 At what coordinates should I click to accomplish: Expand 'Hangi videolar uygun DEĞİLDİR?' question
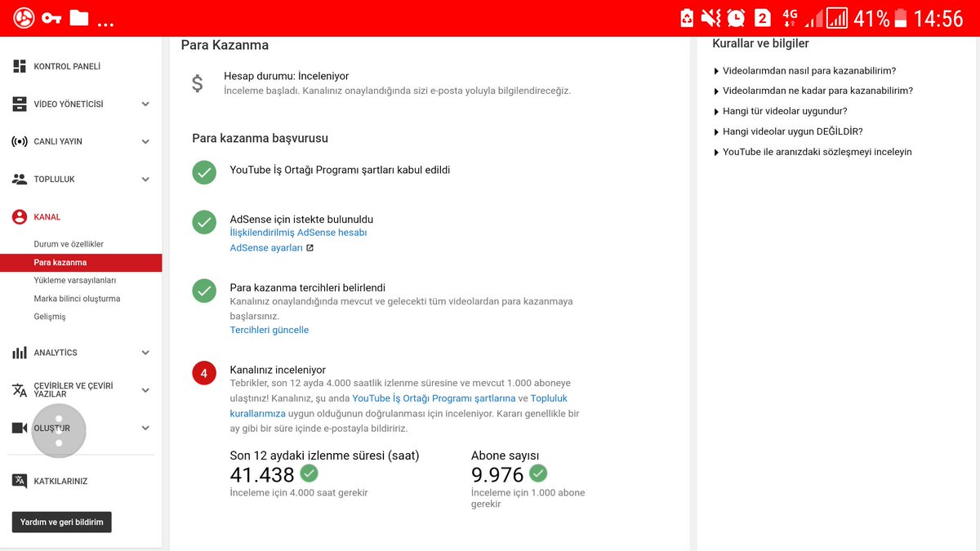[x=787, y=131]
